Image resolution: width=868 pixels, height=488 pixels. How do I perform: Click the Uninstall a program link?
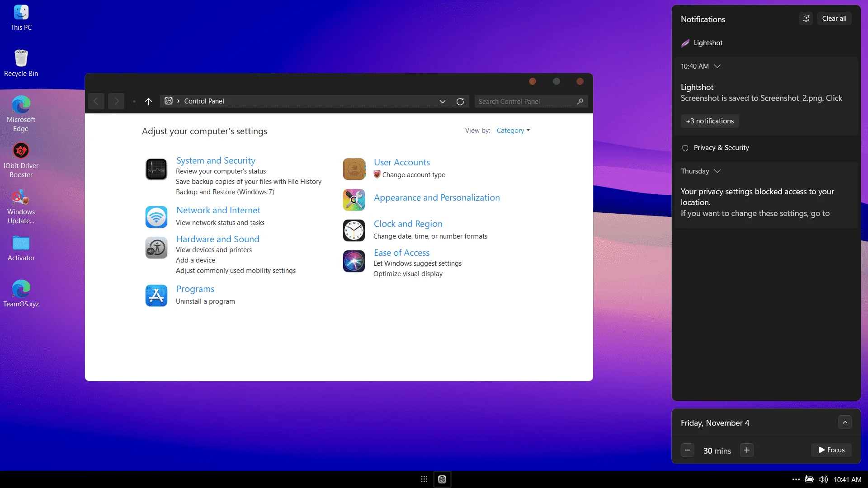(x=205, y=301)
